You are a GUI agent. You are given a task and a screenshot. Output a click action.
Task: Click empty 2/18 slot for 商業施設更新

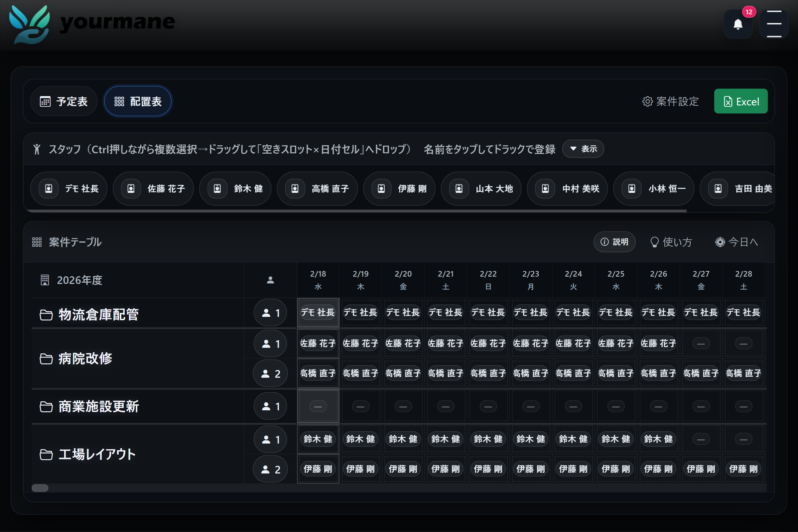pyautogui.click(x=318, y=406)
